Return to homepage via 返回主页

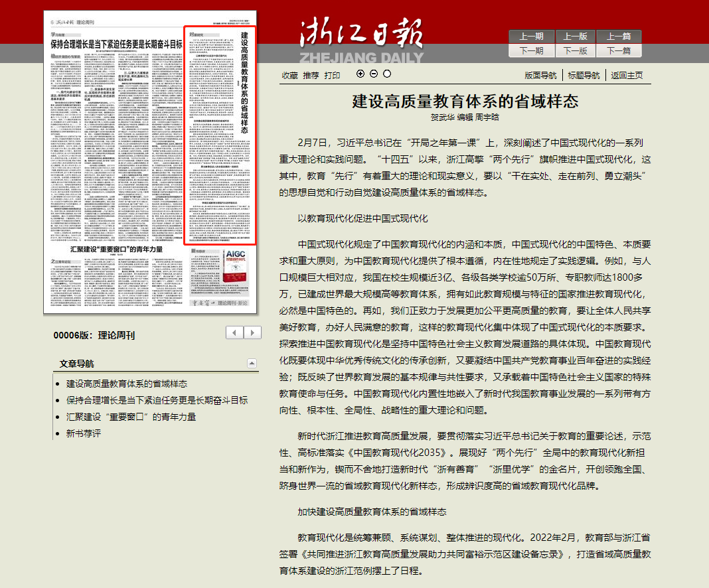point(627,75)
